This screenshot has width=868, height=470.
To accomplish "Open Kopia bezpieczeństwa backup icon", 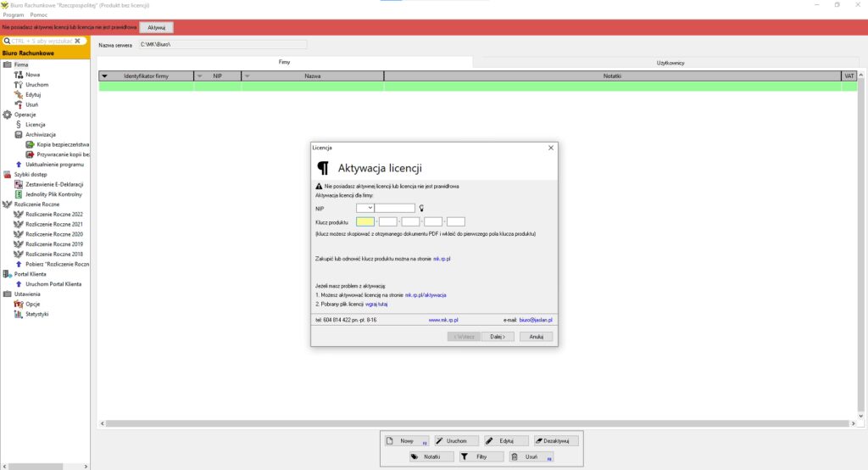I will 30,144.
